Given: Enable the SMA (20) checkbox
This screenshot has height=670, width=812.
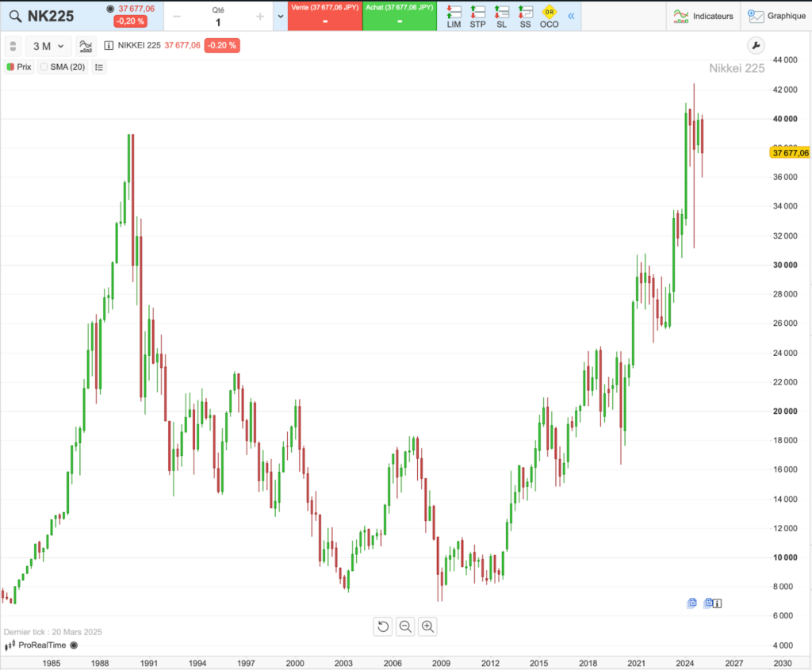Looking at the screenshot, I should pyautogui.click(x=44, y=67).
